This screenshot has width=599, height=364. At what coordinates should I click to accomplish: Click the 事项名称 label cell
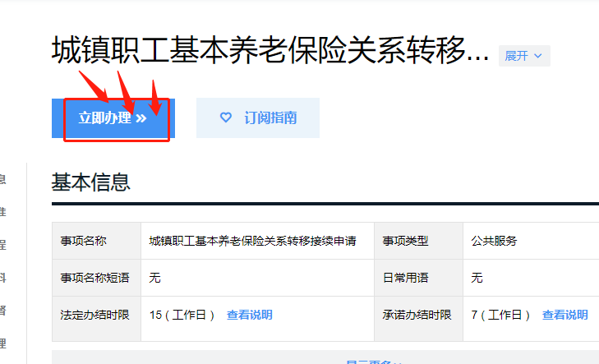coord(97,241)
